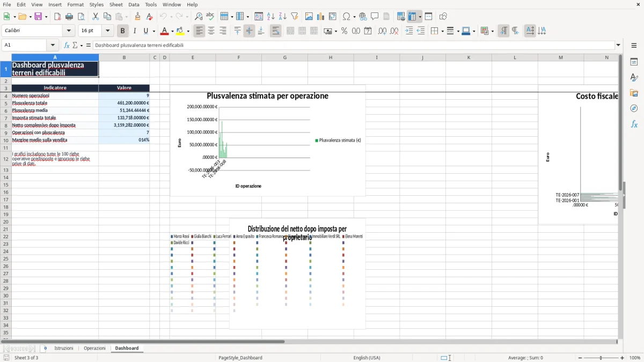Expand the Underline style dropdown arrow
Image resolution: width=644 pixels, height=362 pixels.
[x=153, y=31]
